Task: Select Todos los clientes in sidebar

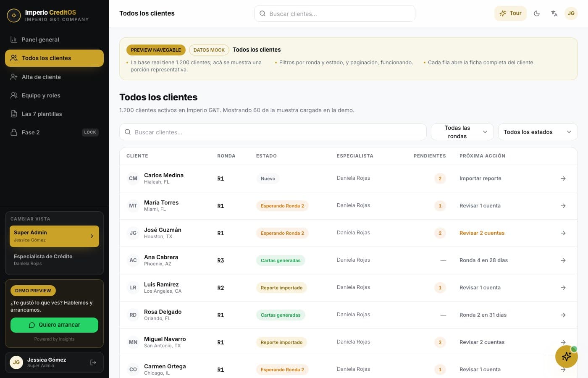Action: tap(54, 58)
